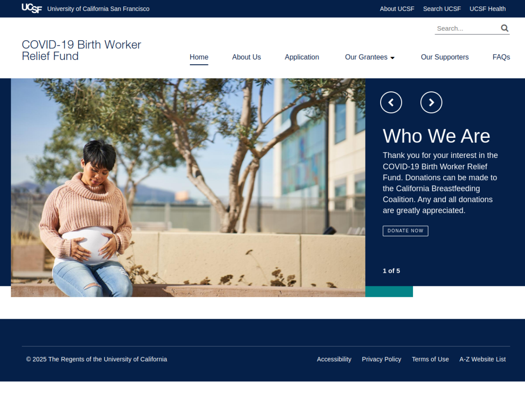525x420 pixels.
Task: Advance to next slide arrow
Action: (431, 102)
